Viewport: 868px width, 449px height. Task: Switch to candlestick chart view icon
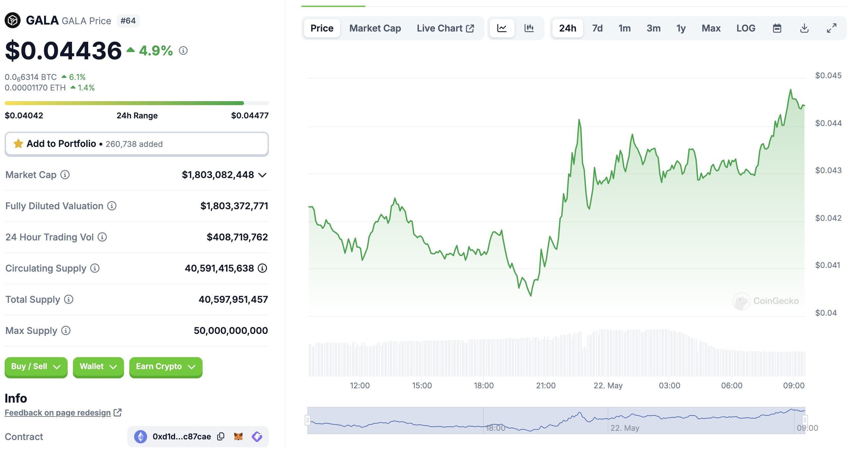(529, 28)
